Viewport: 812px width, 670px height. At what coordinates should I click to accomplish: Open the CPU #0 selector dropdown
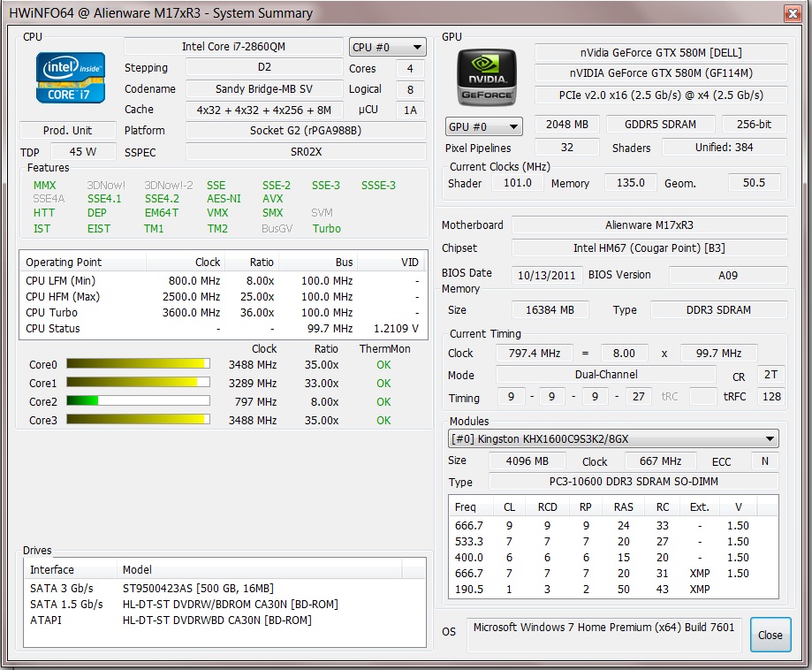(x=387, y=47)
